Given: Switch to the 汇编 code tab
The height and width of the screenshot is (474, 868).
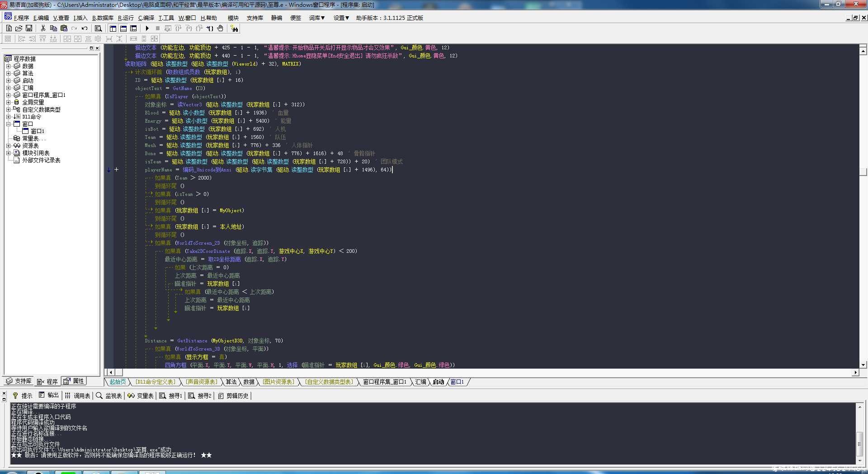Looking at the screenshot, I should [x=420, y=382].
